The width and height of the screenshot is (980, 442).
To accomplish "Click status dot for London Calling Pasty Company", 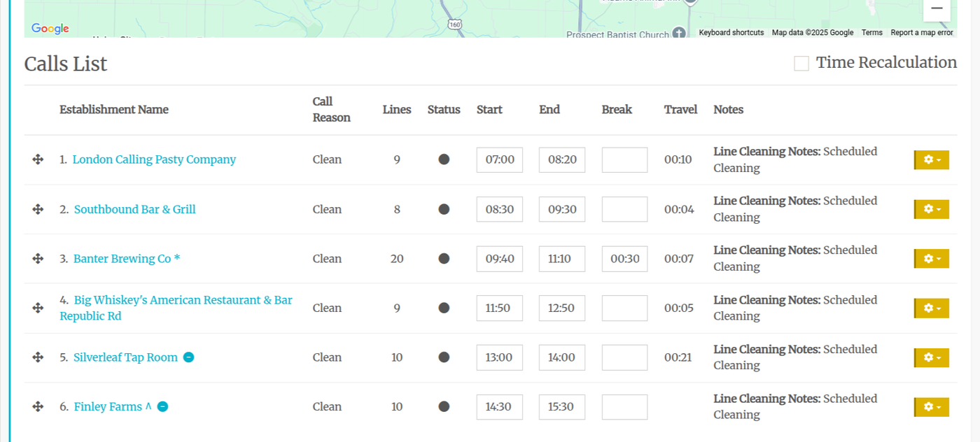I will [x=444, y=159].
